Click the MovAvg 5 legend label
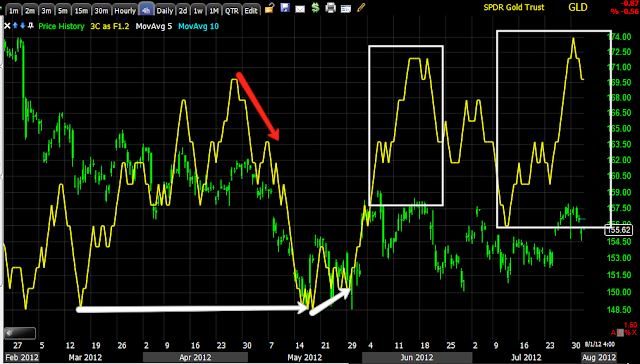Screen dimensions: 640x364 [x=154, y=27]
